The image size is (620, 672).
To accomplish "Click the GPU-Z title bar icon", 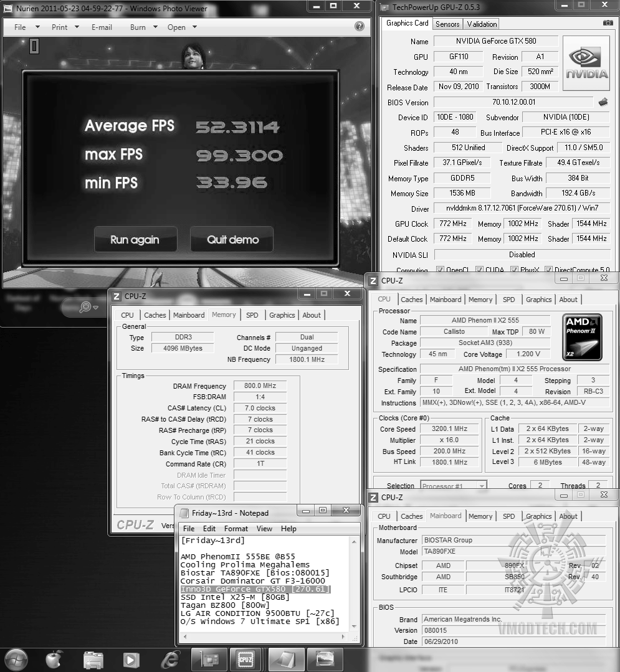I will [x=384, y=7].
